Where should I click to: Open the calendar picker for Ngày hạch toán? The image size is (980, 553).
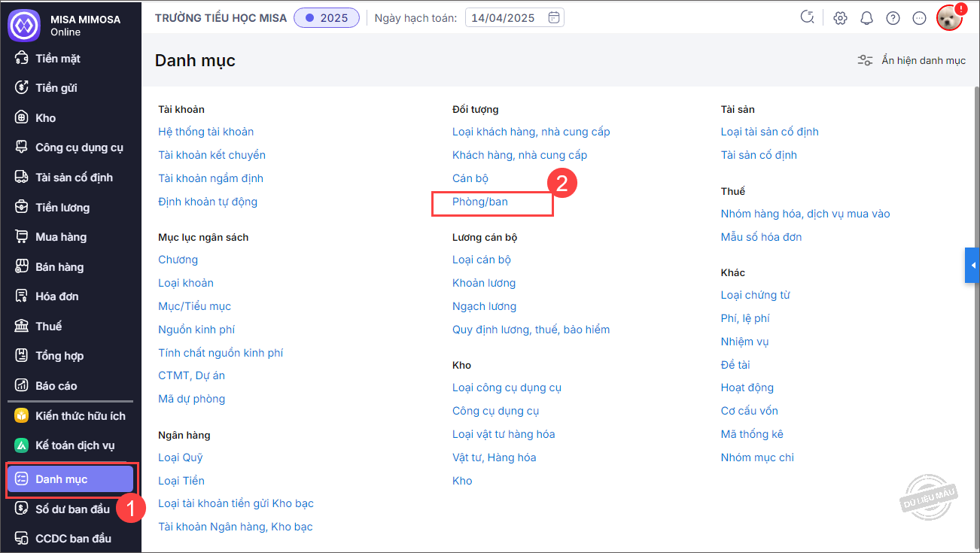(554, 17)
